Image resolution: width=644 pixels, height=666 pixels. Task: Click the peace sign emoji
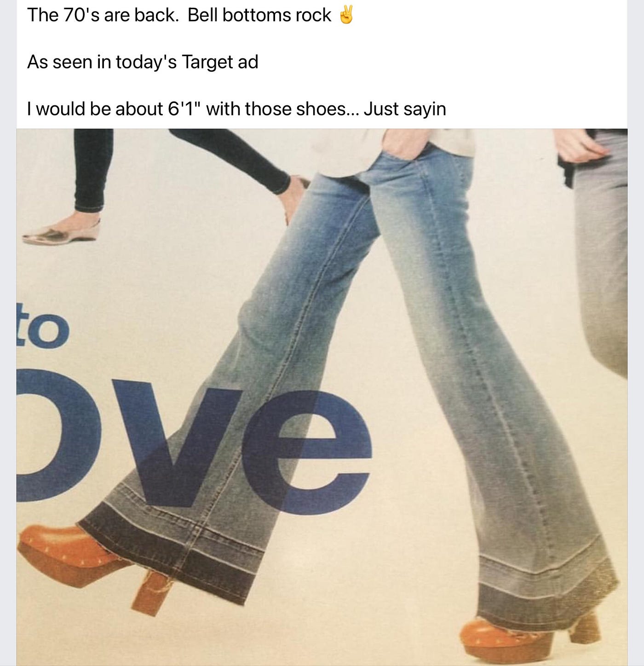pos(346,15)
